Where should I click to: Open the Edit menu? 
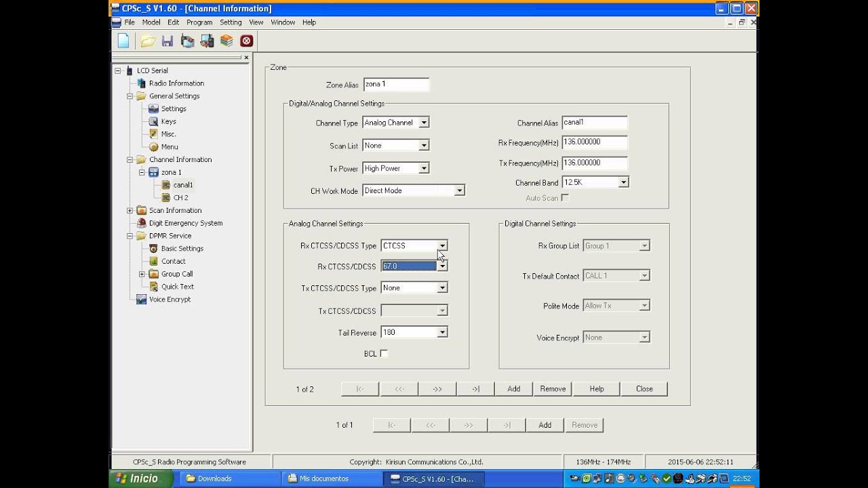pos(174,22)
